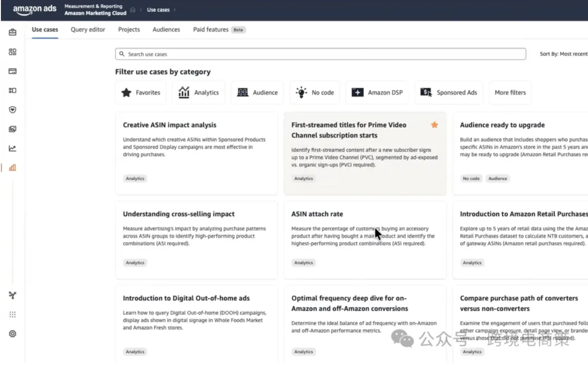Click Analytics tag on Amazon Retail Purchases card

click(x=472, y=263)
